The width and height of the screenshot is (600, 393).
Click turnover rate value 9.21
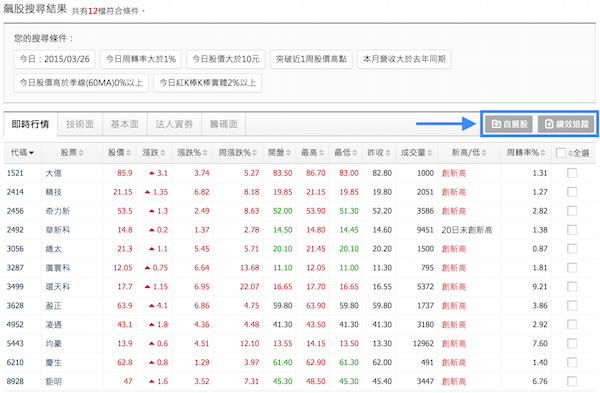pos(540,287)
